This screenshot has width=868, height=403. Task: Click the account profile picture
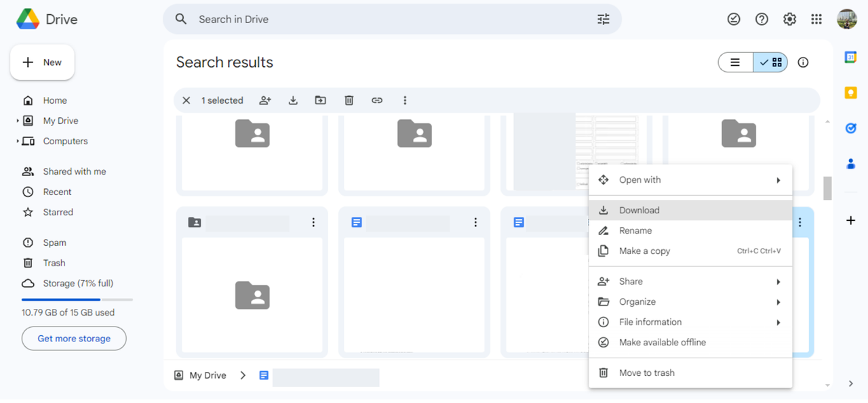[x=847, y=19]
